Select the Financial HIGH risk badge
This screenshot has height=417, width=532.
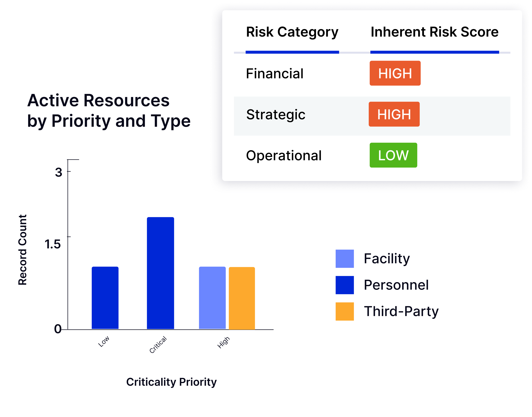(x=395, y=73)
